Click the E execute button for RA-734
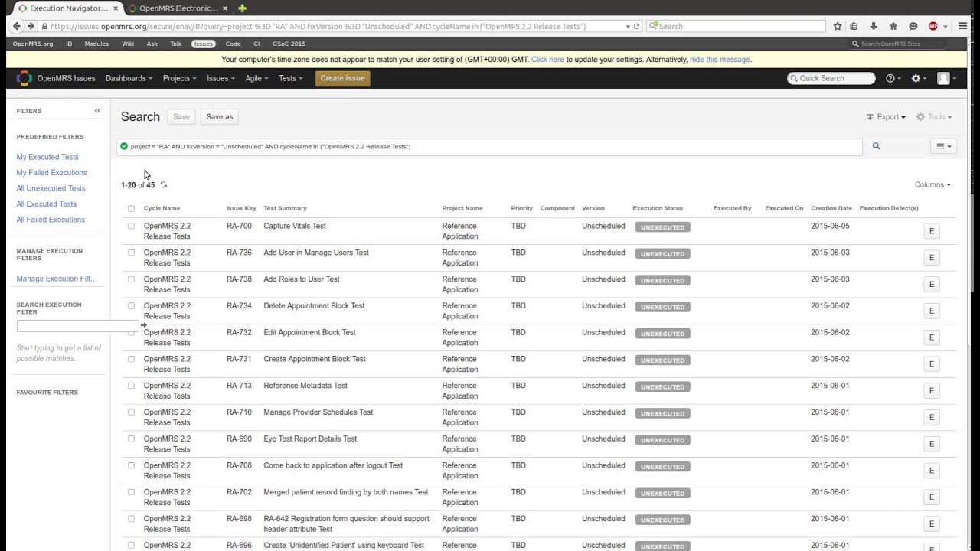The image size is (980, 551). [932, 311]
